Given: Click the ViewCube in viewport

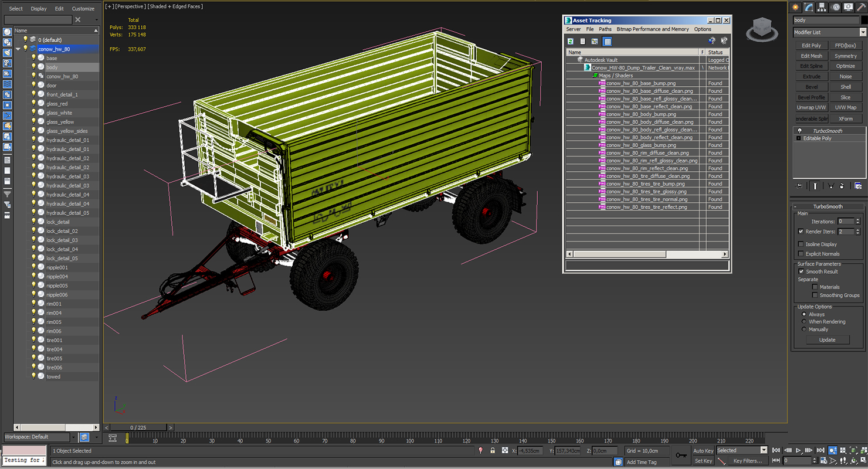Looking at the screenshot, I should coord(762,29).
